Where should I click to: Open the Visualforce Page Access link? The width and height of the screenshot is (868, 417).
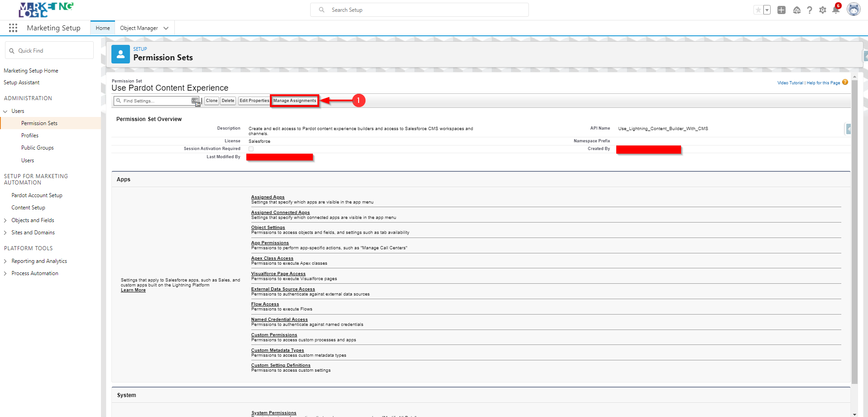coord(278,274)
